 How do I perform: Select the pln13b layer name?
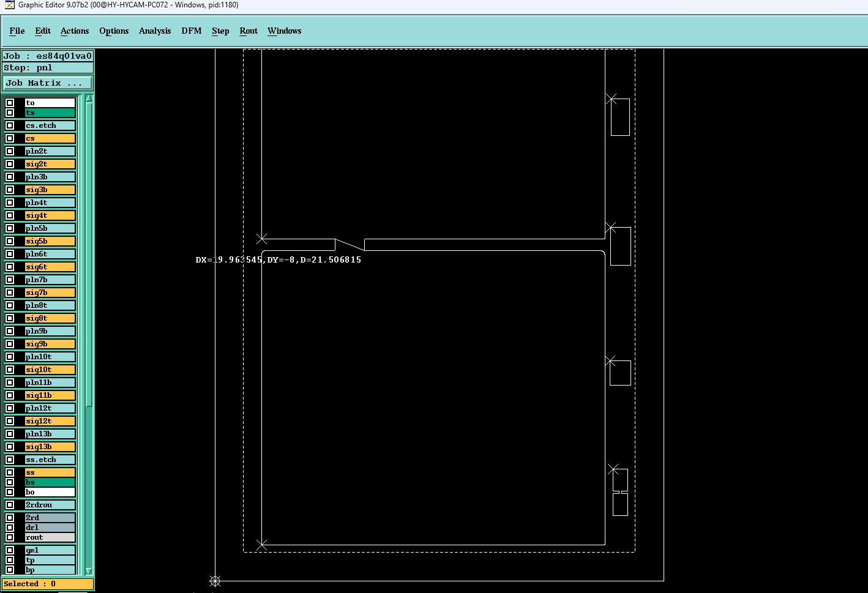[50, 434]
